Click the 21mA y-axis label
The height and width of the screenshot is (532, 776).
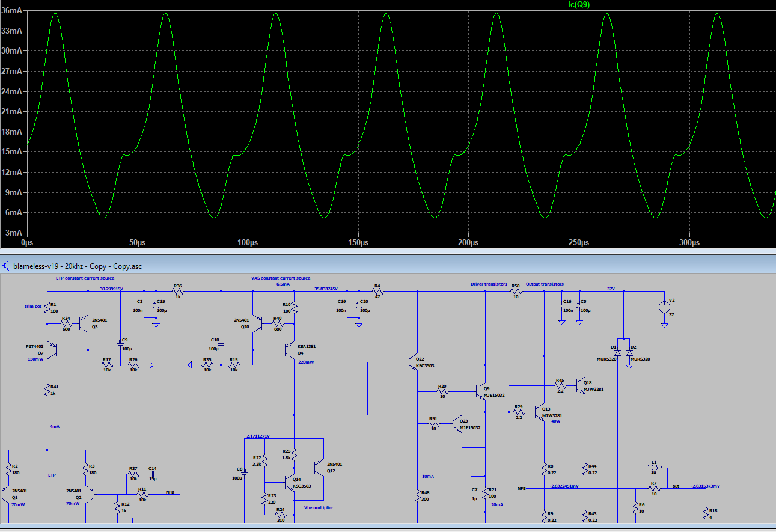(x=11, y=112)
